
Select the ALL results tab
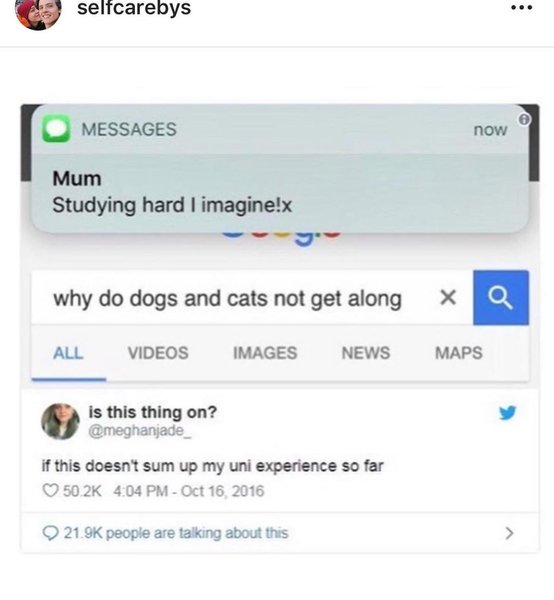click(x=68, y=353)
